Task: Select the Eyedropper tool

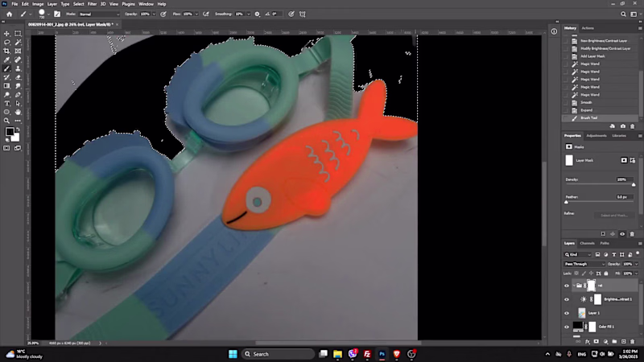Action: coord(7,60)
